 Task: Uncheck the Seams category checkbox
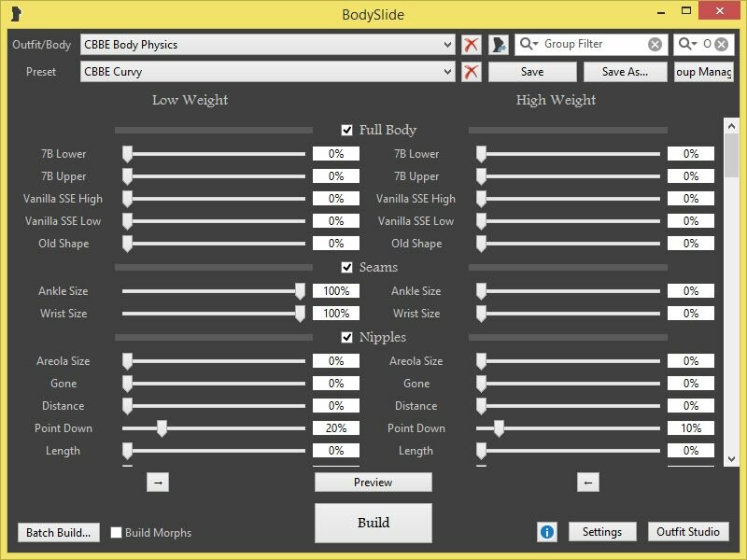pyautogui.click(x=346, y=267)
